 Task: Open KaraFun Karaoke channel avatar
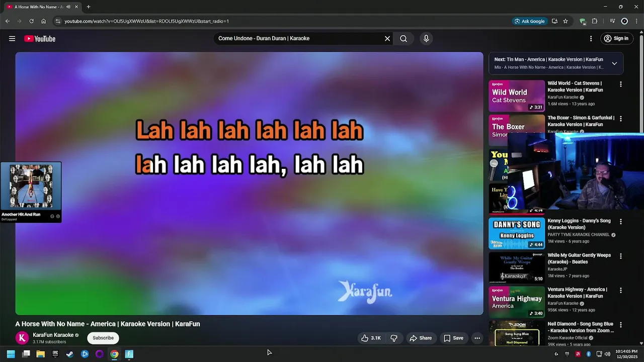(x=22, y=338)
